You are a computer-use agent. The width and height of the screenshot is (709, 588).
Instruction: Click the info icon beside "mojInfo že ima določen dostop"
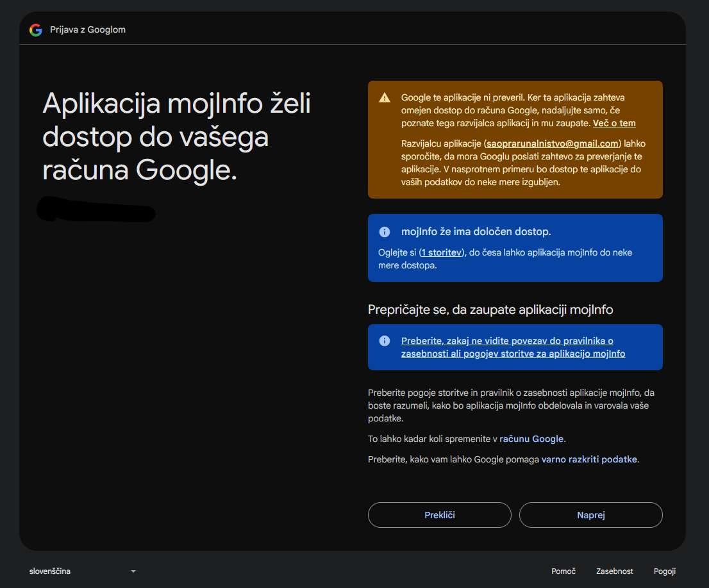tap(385, 232)
